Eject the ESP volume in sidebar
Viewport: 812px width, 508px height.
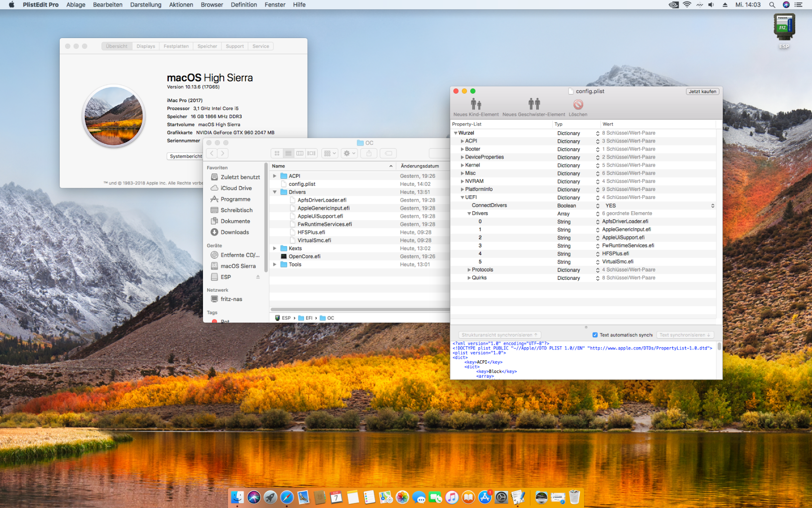tap(258, 277)
